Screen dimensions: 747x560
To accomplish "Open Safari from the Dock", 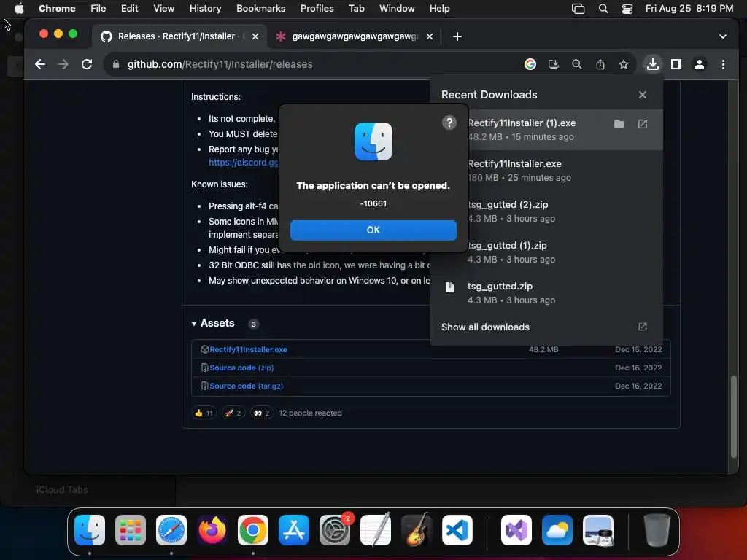I will click(x=171, y=530).
